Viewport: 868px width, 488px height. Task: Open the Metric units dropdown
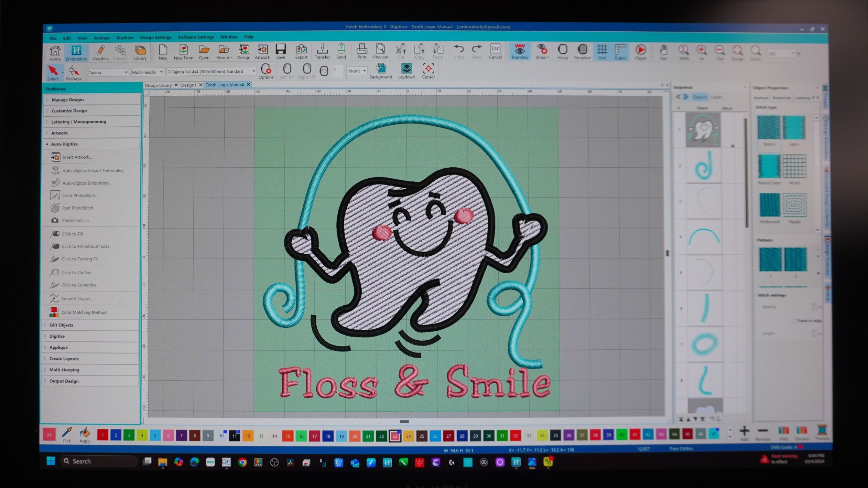[357, 71]
